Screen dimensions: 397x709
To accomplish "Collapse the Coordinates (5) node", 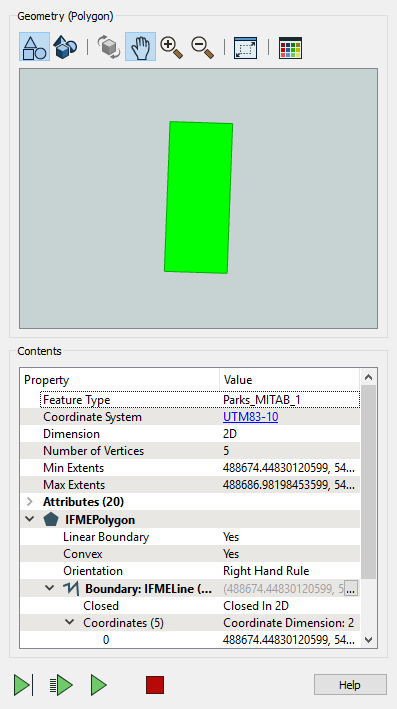I will pos(70,622).
